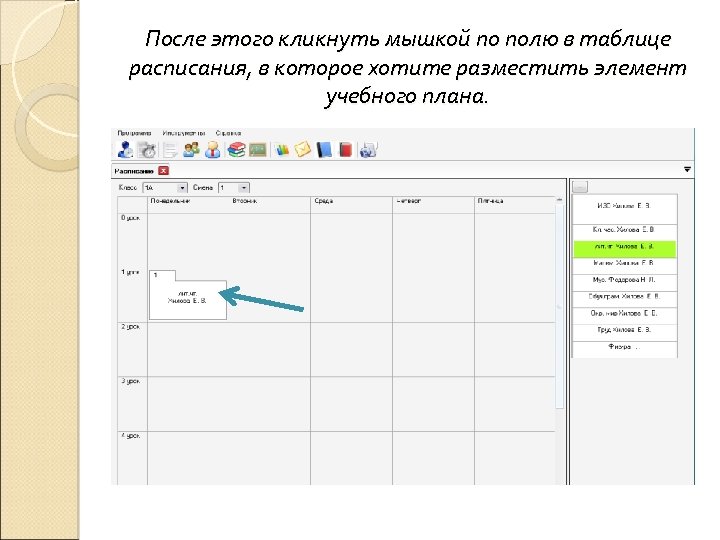
Task: Click the Вторник column header
Action: coord(245,201)
